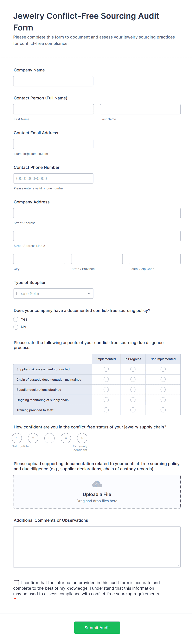The width and height of the screenshot is (192, 644).
Task: Click the Postal / Zip Code field
Action: point(154,259)
